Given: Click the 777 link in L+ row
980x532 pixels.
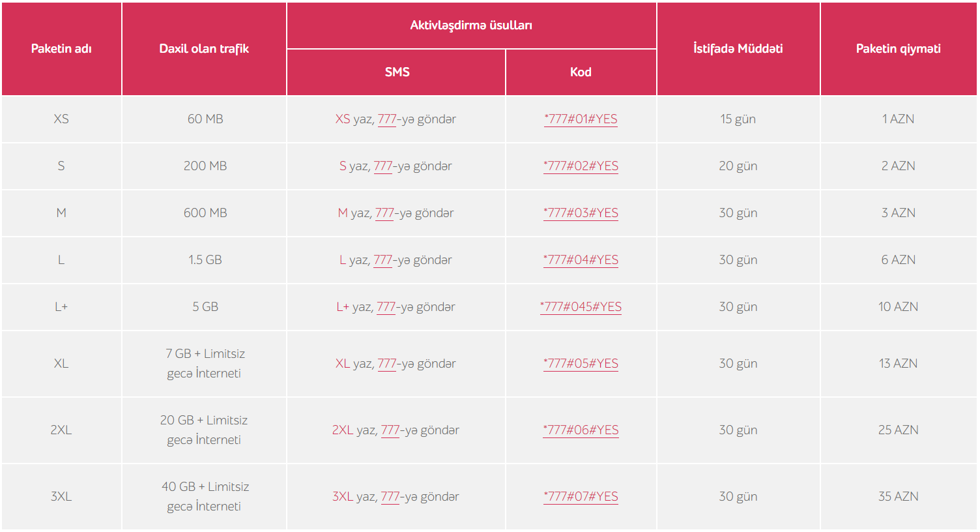Looking at the screenshot, I should (386, 307).
